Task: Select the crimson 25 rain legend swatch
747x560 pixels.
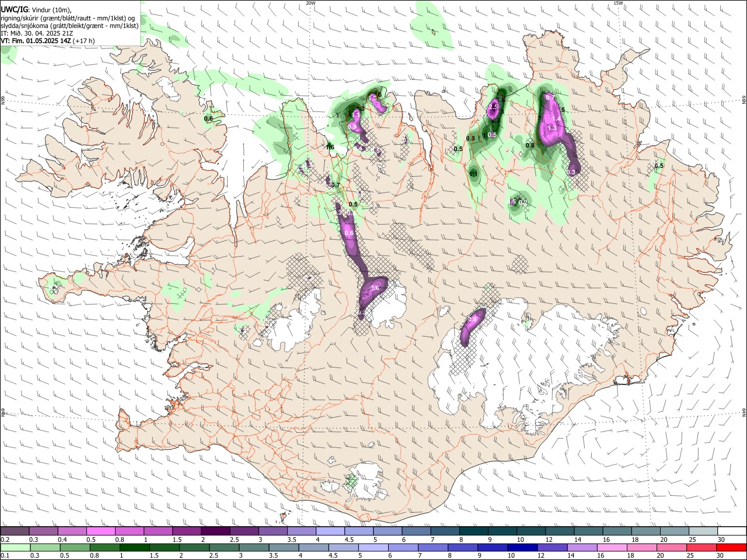Action: point(701,548)
